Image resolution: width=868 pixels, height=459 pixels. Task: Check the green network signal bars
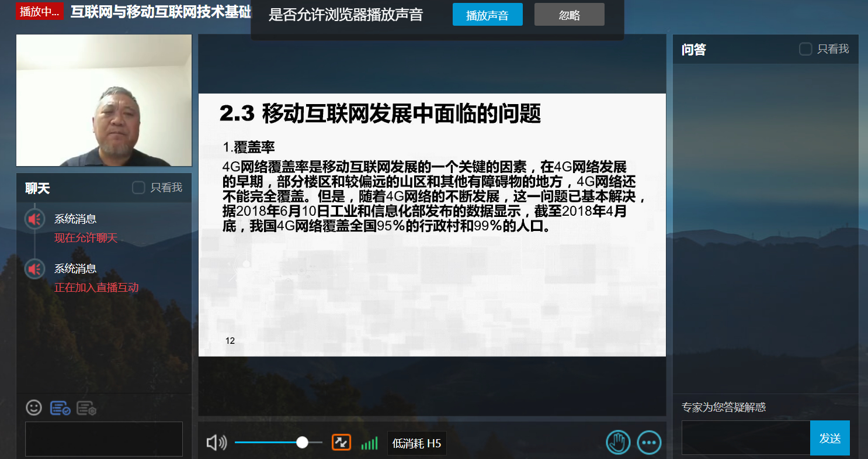click(369, 443)
